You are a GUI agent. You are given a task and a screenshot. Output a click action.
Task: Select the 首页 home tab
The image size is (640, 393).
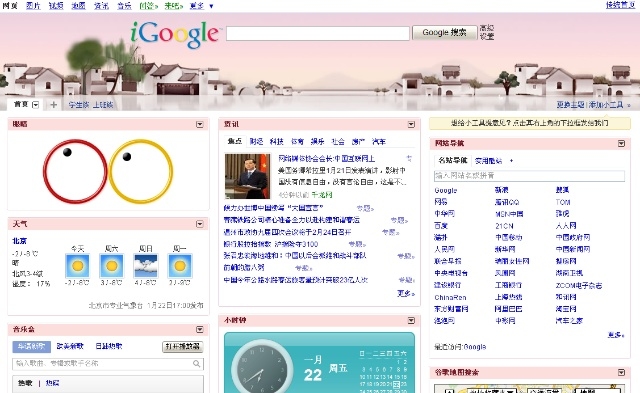pos(21,104)
